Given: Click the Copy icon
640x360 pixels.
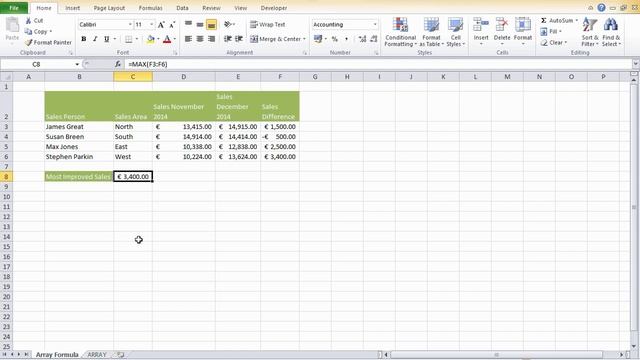Looking at the screenshot, I should tap(28, 31).
